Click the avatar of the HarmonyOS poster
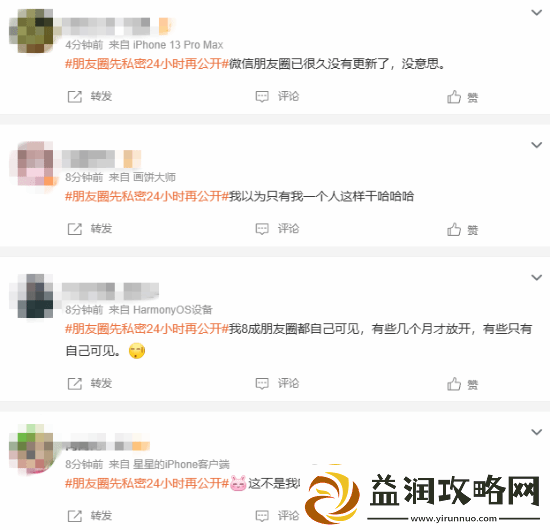 pyautogui.click(x=31, y=296)
